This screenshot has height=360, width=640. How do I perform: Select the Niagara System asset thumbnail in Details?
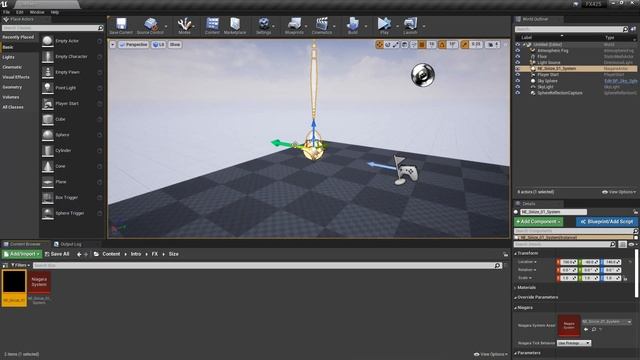[569, 325]
